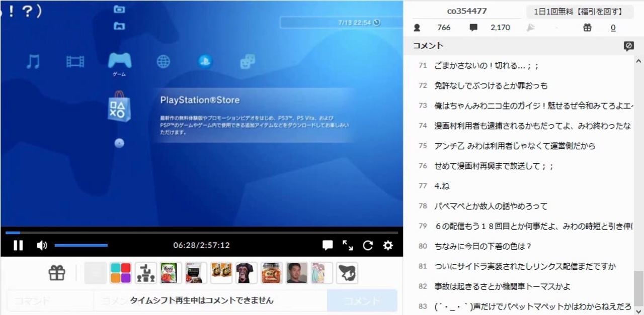Select the man's face photo gift

click(x=296, y=273)
